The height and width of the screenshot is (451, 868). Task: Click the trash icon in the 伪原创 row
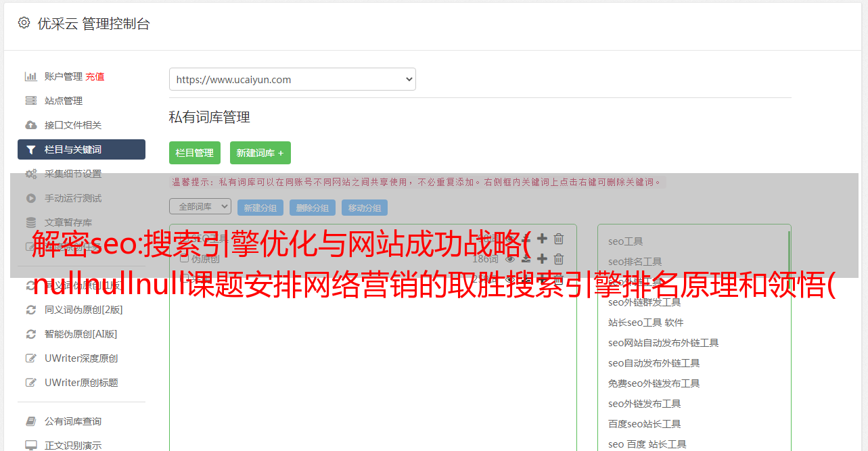559,259
